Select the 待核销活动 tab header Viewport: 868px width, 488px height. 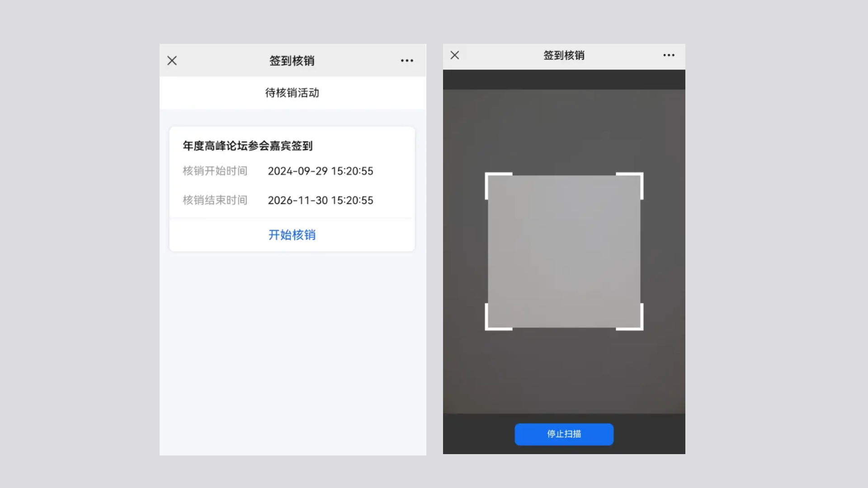(292, 93)
